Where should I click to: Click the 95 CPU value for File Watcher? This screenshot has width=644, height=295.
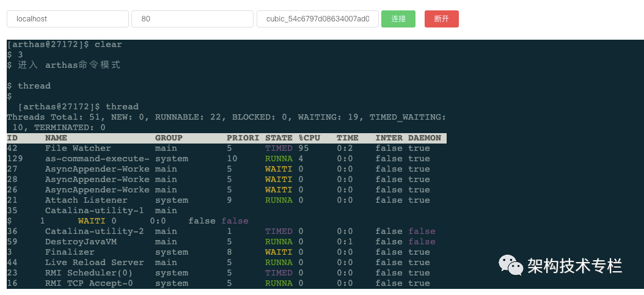click(x=304, y=148)
